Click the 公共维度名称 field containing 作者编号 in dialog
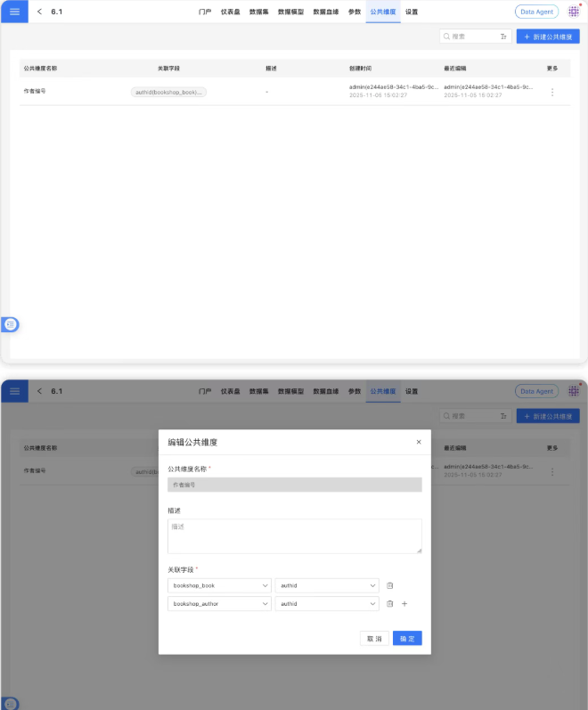Image resolution: width=588 pixels, height=710 pixels. [295, 485]
